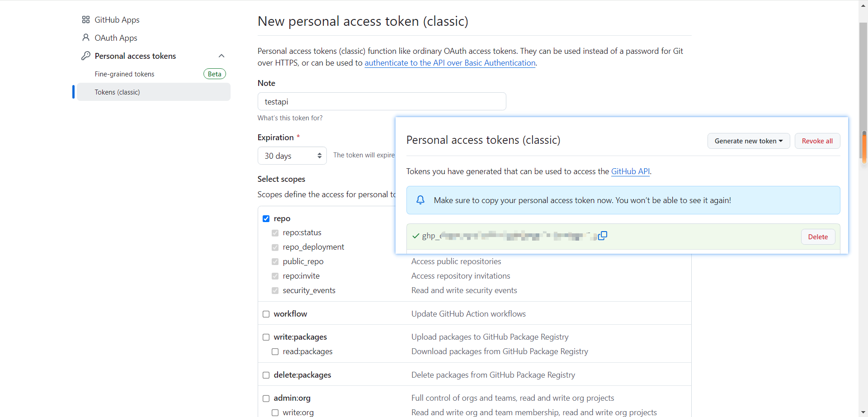
Task: Click the green checkmark beside the token
Action: coord(416,236)
